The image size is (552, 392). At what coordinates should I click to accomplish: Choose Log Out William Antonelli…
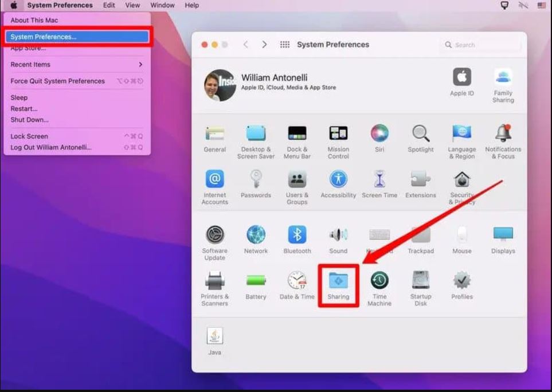pyautogui.click(x=77, y=147)
